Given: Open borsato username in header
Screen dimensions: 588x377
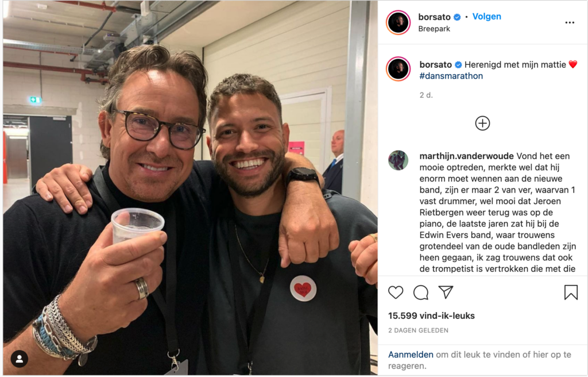Looking at the screenshot, I should [434, 17].
